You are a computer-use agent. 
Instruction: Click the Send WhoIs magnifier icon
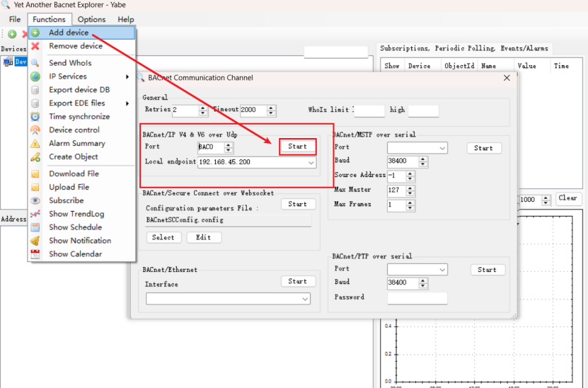(35, 63)
